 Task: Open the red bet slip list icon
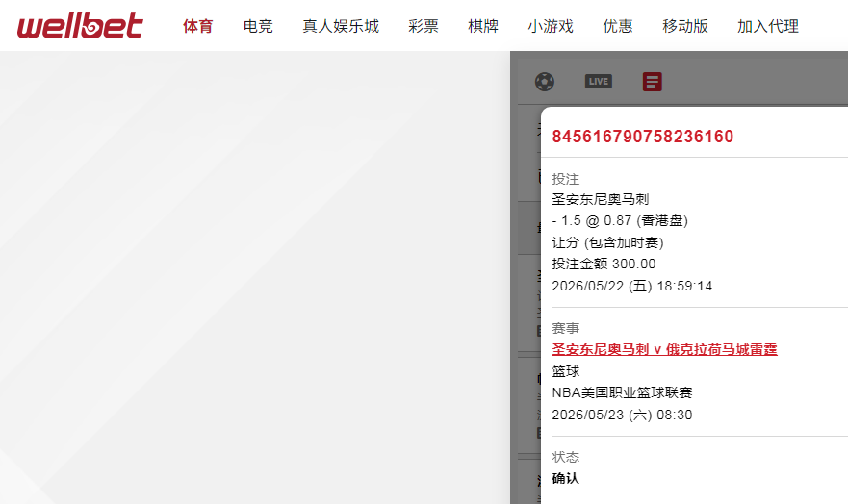653,82
